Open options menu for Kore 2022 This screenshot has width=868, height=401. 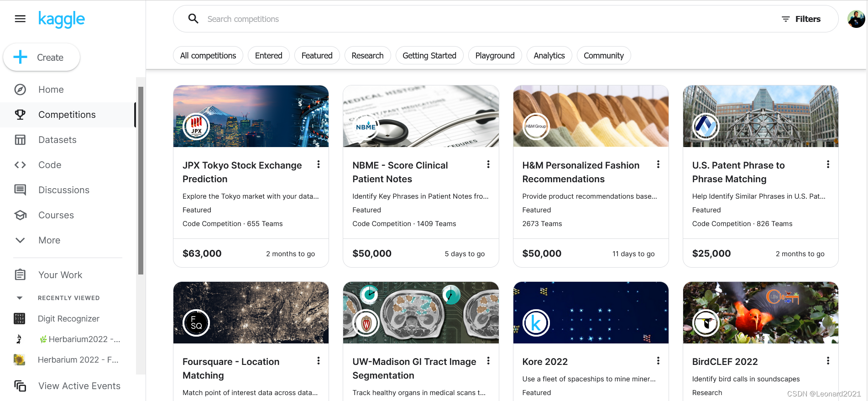[x=658, y=361]
